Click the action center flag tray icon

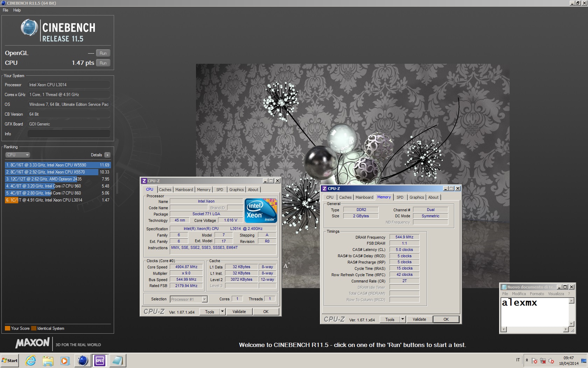point(534,361)
